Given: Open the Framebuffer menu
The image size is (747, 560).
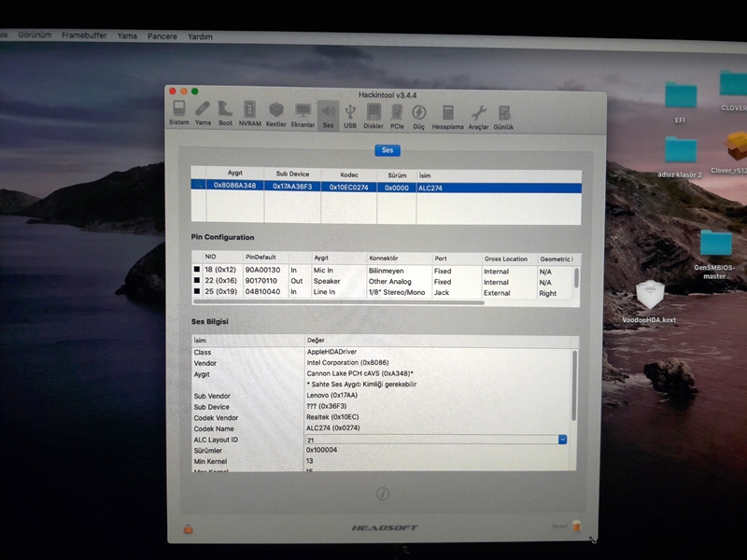Looking at the screenshot, I should 86,35.
